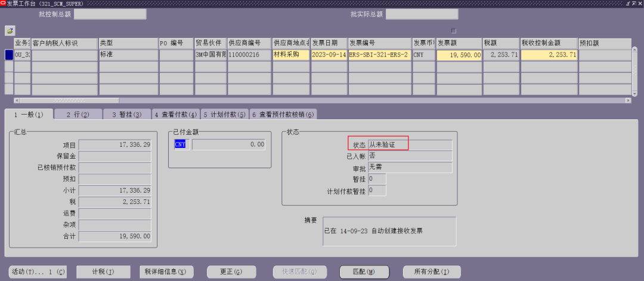Click the horizontal scrollbar thumb under the table
This screenshot has width=644, height=281.
(x=69, y=101)
